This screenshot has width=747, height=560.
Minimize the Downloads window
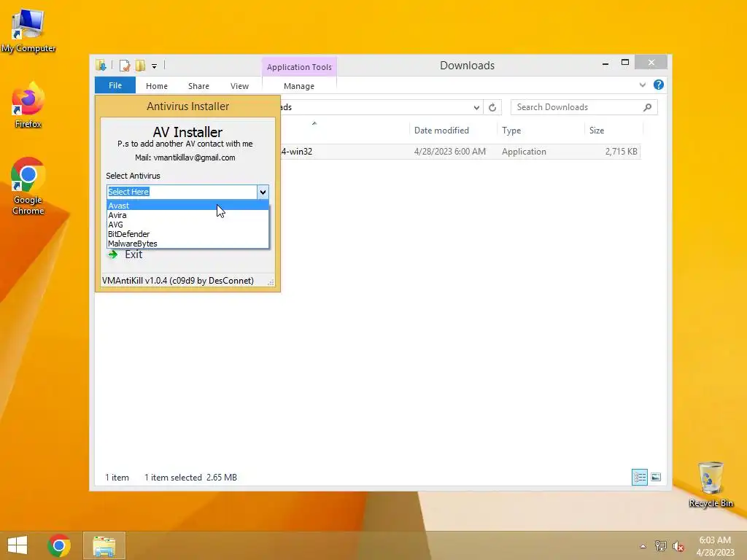click(605, 63)
